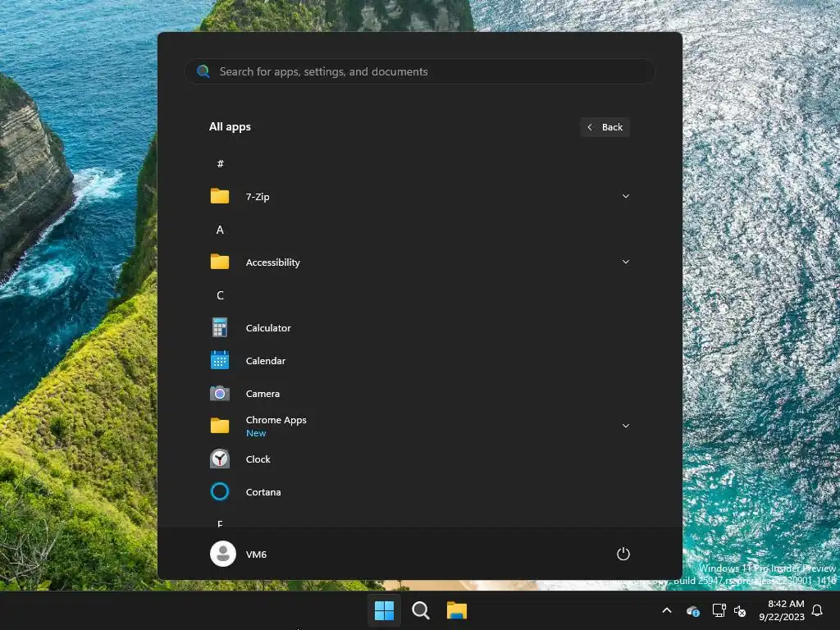Click the Chrome Apps label text
Viewport: 840px width, 630px height.
coord(276,420)
